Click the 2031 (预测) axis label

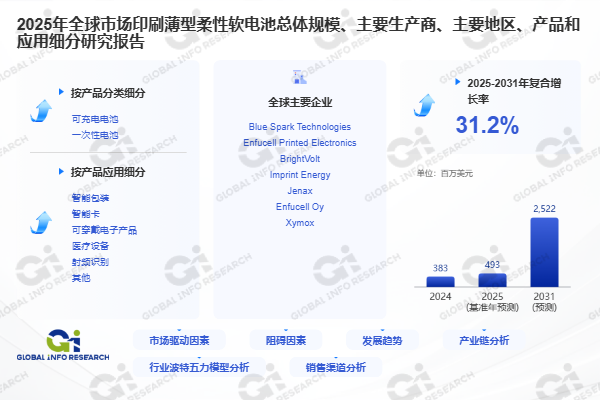[545, 302]
